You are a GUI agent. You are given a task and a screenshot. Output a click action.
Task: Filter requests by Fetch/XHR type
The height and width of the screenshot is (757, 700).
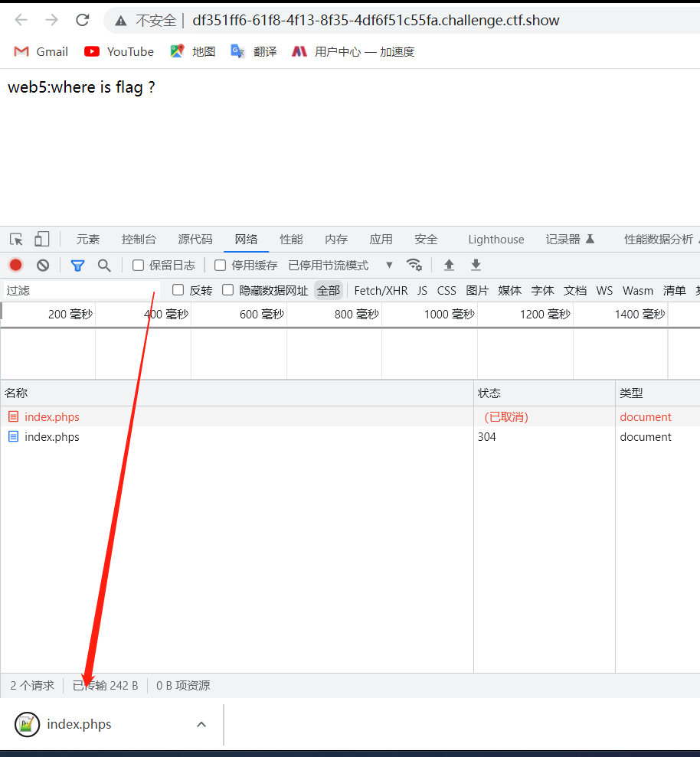[381, 290]
